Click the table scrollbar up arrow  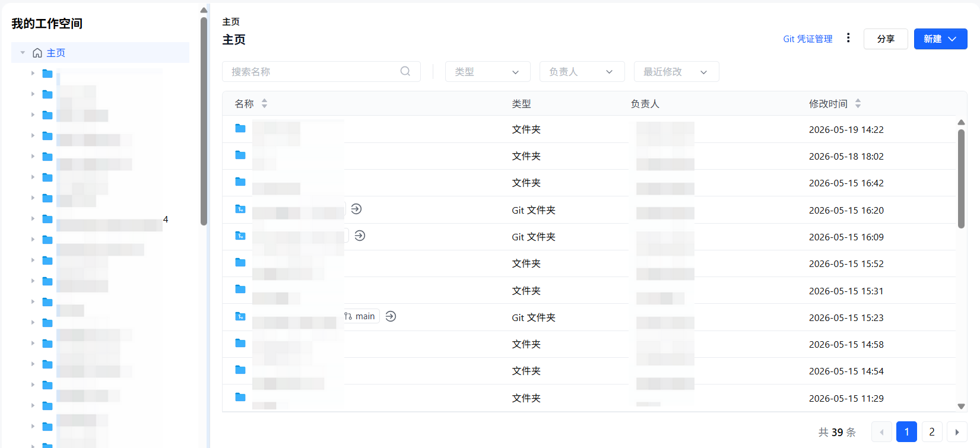pos(961,122)
